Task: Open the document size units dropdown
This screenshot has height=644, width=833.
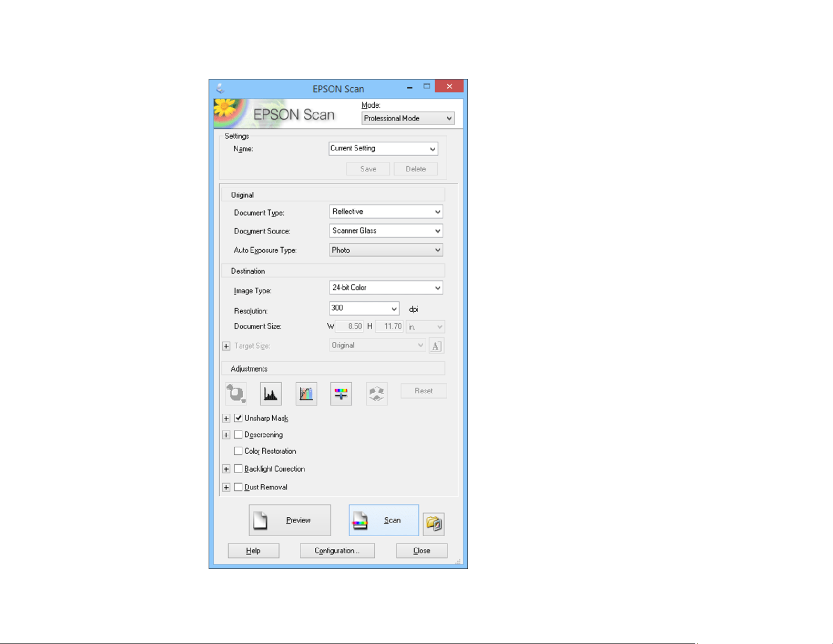Action: click(x=425, y=327)
